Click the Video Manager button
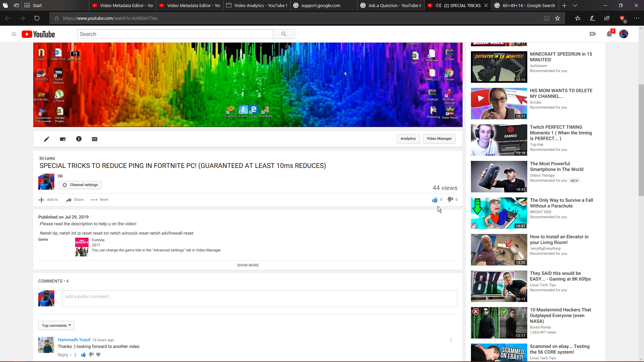The width and height of the screenshot is (644, 362). point(439,139)
